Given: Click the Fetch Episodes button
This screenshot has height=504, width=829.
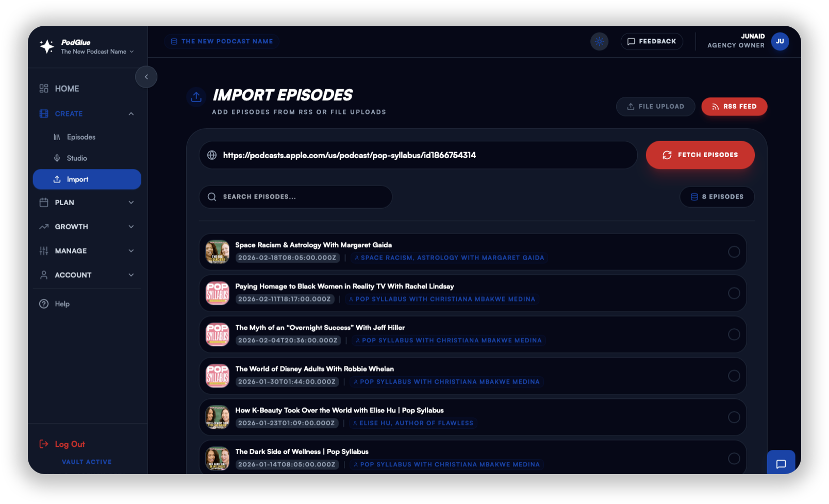Looking at the screenshot, I should pos(700,155).
